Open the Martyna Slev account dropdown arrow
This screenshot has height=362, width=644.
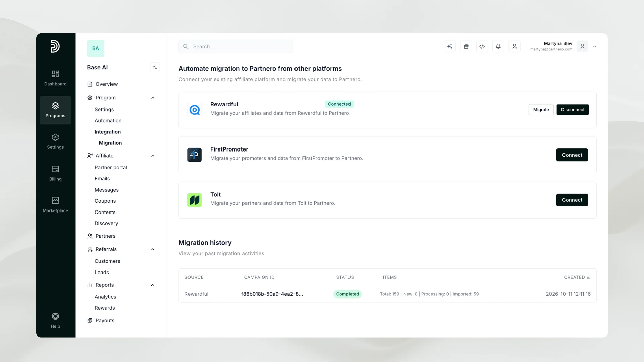[595, 47]
